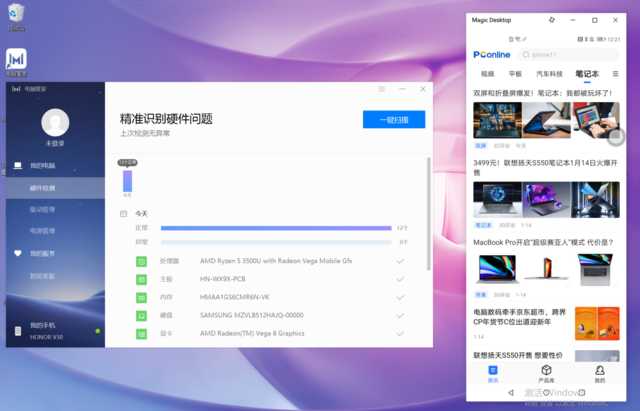The height and width of the screenshot is (411, 640).
Task: Expand the AMD Ryzen 5 processor row
Action: pos(400,261)
